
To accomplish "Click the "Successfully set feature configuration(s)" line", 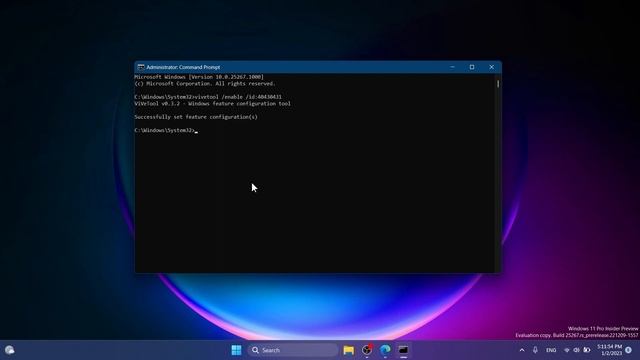I will 196,117.
